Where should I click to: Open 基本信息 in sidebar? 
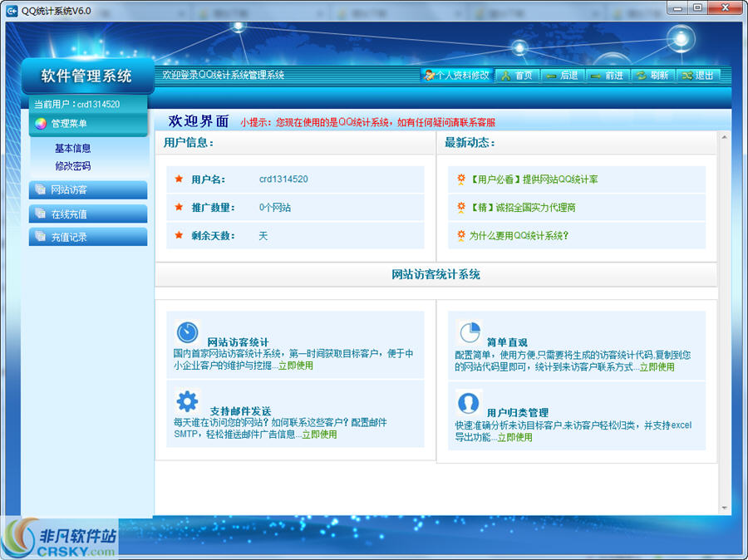click(x=72, y=149)
